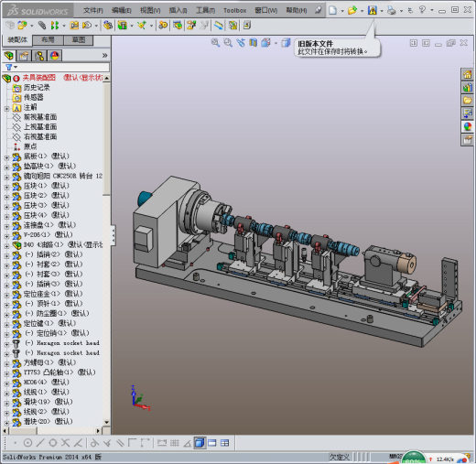The image size is (476, 464).
Task: Toggle the pushpin to keep menu visible
Action: coord(319,10)
